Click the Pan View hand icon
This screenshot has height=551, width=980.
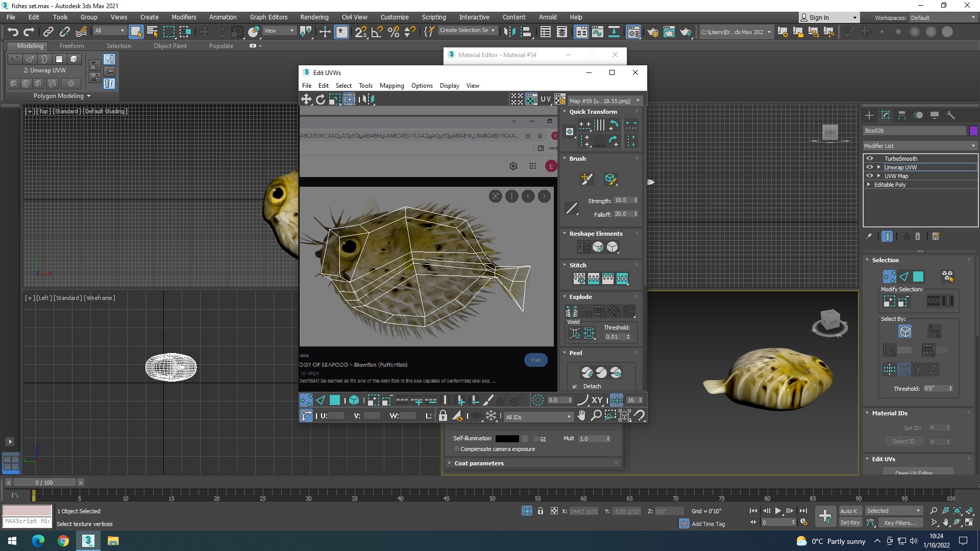[x=581, y=416]
